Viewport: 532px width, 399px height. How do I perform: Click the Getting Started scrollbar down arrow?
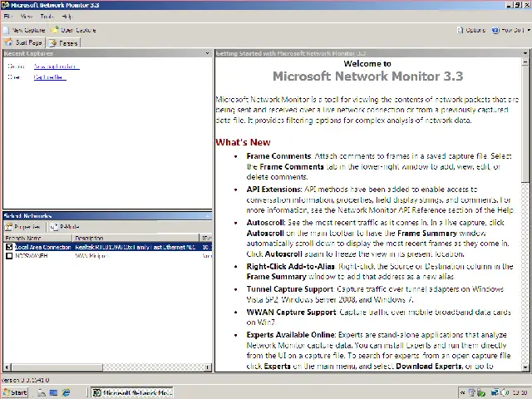click(x=525, y=367)
